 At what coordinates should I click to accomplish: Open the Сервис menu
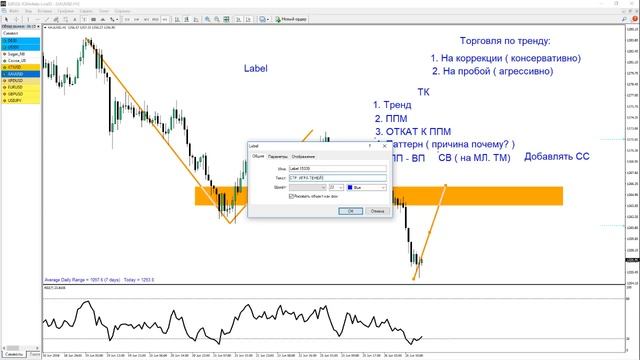86,11
